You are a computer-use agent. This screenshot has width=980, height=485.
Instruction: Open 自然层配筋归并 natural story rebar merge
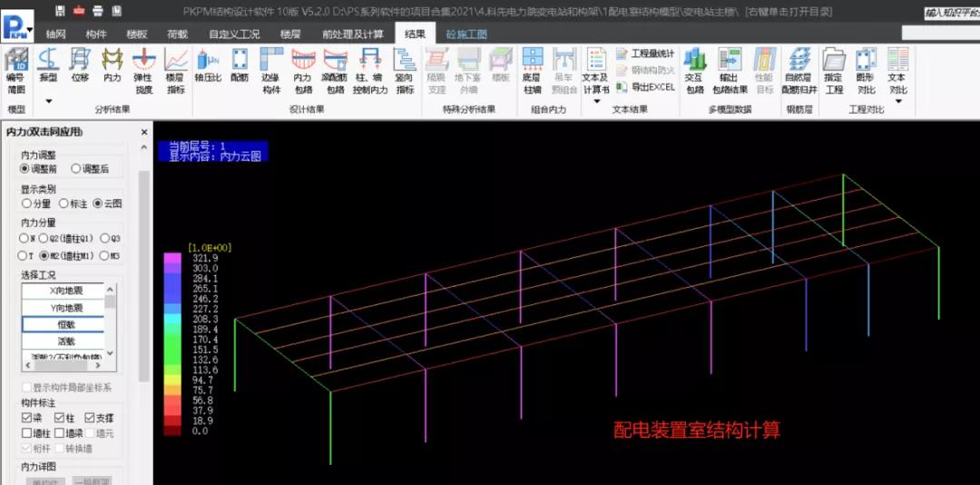pos(799,72)
